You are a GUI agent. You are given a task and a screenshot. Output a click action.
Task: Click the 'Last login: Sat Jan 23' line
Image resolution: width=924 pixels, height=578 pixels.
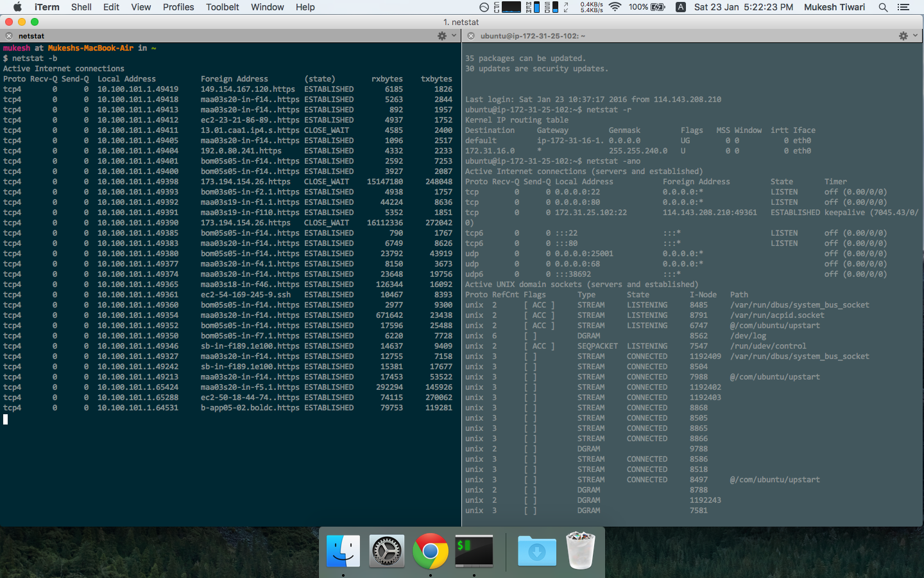(593, 100)
